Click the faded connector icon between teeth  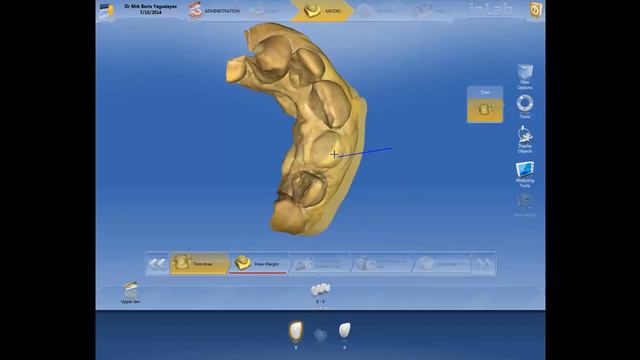[x=320, y=335]
